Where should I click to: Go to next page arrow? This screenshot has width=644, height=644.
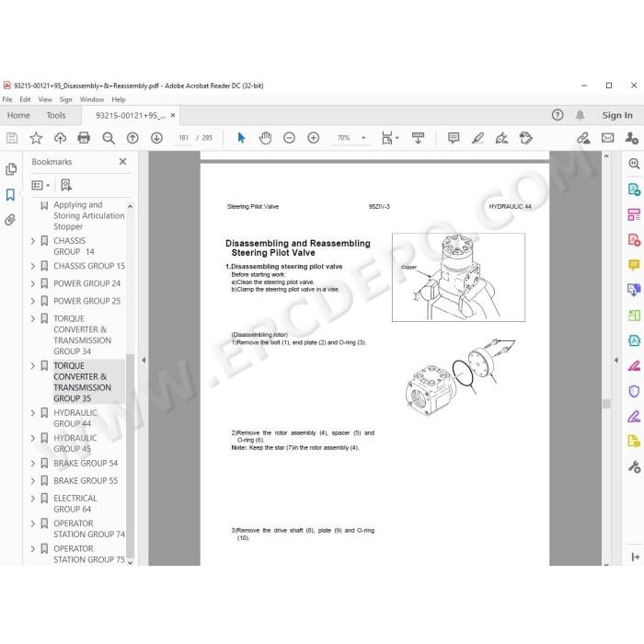(156, 138)
